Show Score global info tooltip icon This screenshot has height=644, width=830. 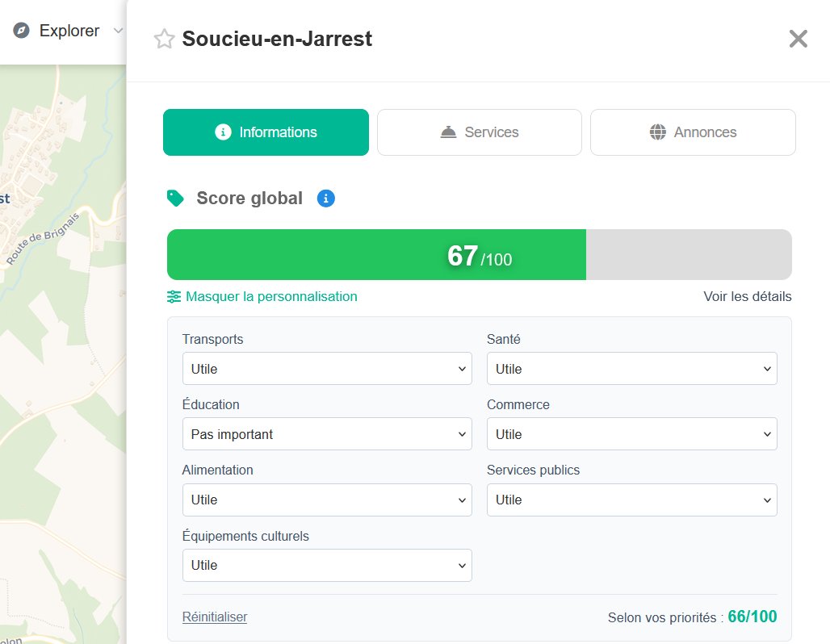[x=326, y=199]
